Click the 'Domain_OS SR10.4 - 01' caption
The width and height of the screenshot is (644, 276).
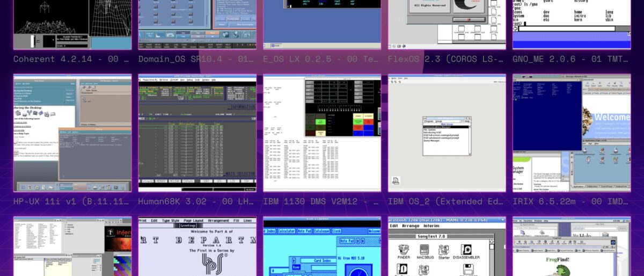[x=196, y=59]
